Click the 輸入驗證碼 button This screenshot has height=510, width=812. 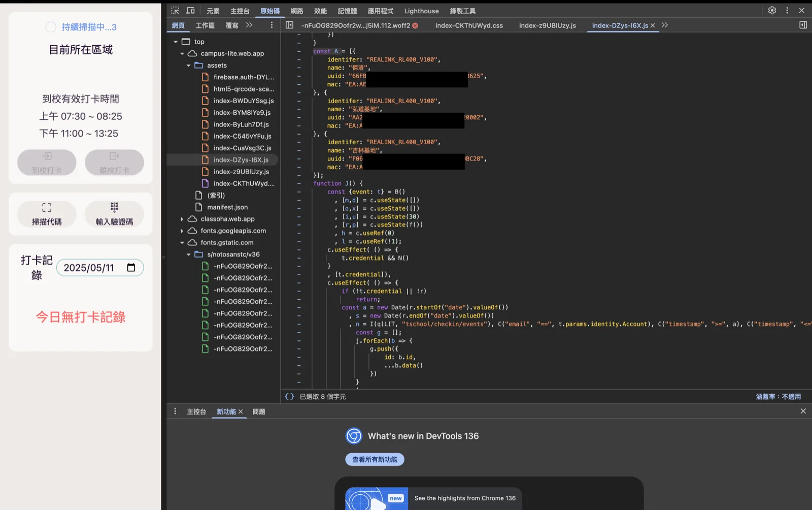coord(114,214)
